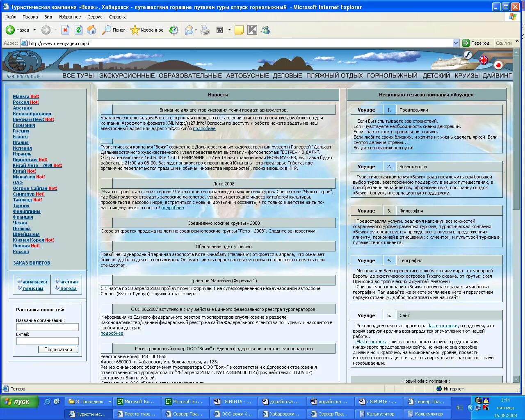Image resolution: width=525 pixels, height=420 pixels.
Task: Open the Word edit dropdown arrow
Action: [x=229, y=30]
